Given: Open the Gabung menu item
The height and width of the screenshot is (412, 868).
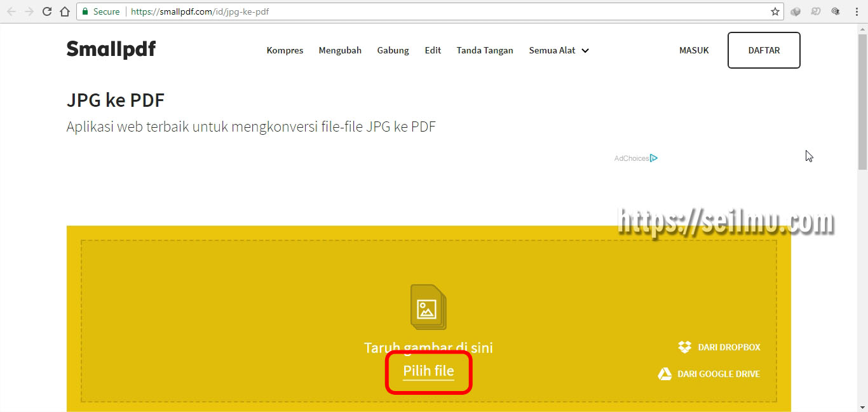Looking at the screenshot, I should click(x=393, y=50).
